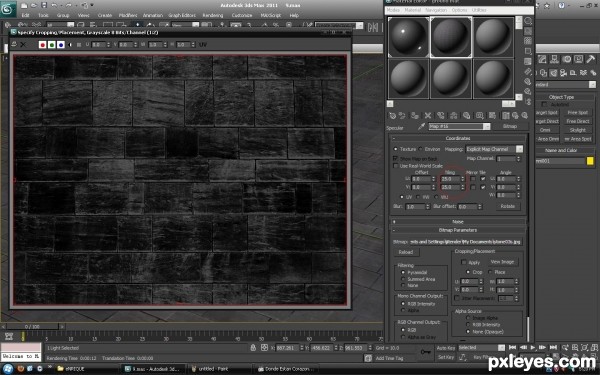Image resolution: width=600 pixels, height=375 pixels.
Task: Open the Display panel tab in command panel
Action: (579, 59)
